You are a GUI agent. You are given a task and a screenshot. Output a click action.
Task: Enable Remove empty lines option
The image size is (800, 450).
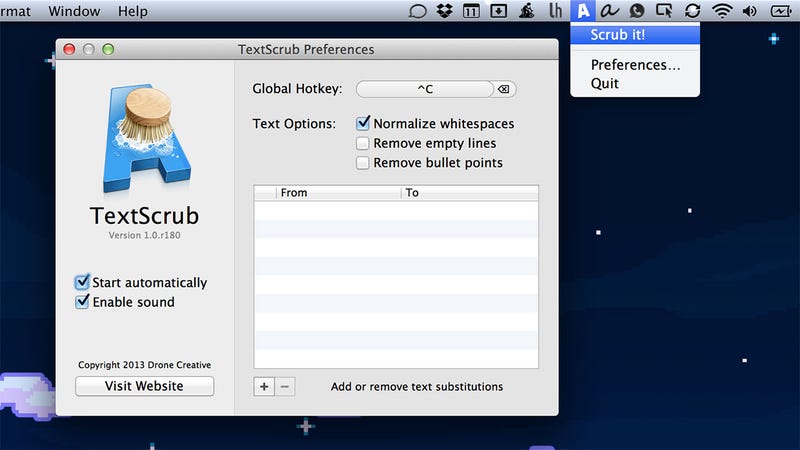[362, 143]
